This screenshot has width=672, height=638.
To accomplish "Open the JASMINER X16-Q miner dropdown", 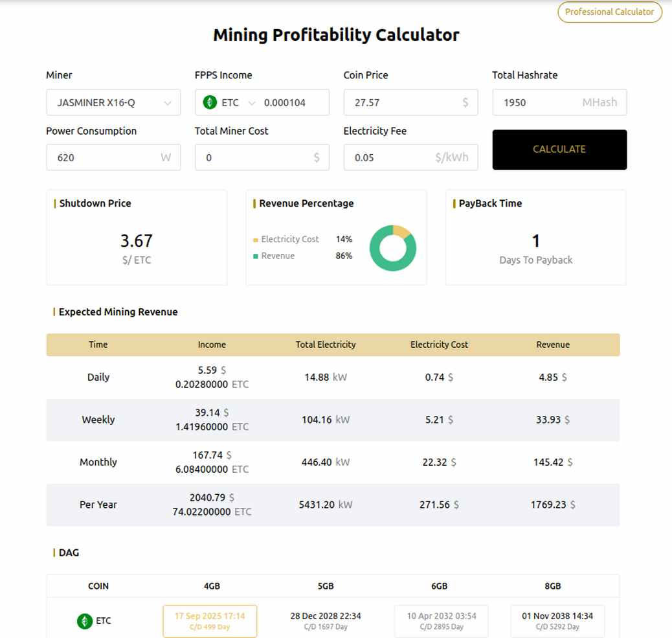I will (x=113, y=102).
